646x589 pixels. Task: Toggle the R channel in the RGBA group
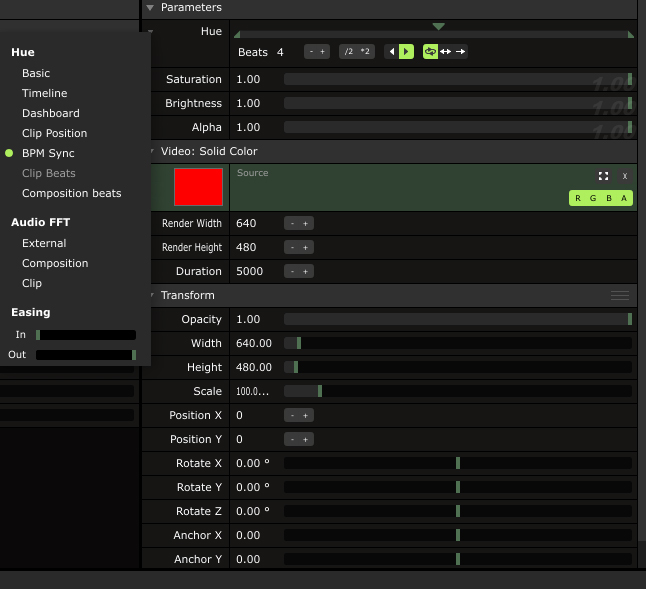point(578,199)
